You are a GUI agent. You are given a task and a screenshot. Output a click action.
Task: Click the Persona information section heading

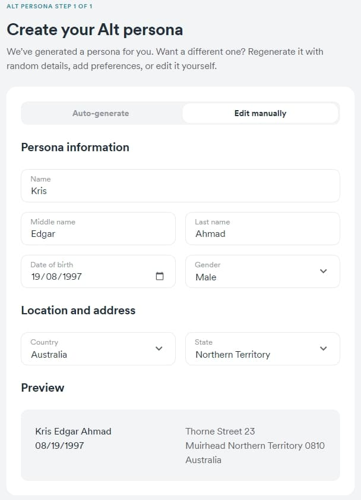(x=75, y=147)
